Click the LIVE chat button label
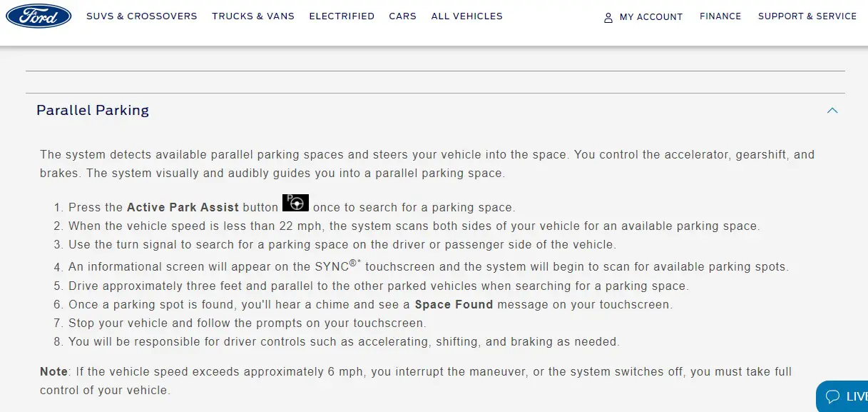The width and height of the screenshot is (868, 412). [857, 396]
